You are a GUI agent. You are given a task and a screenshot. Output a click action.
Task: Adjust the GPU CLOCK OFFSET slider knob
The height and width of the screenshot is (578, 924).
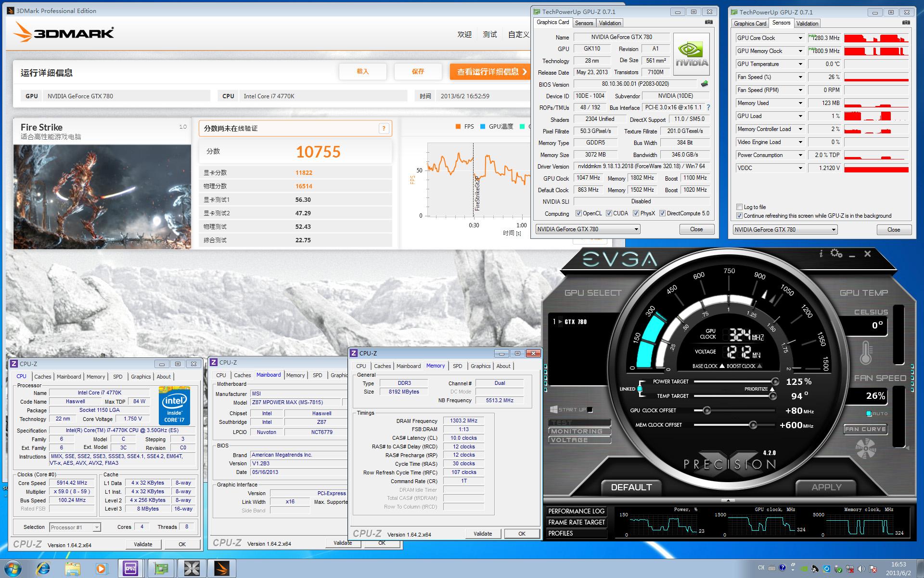click(706, 410)
